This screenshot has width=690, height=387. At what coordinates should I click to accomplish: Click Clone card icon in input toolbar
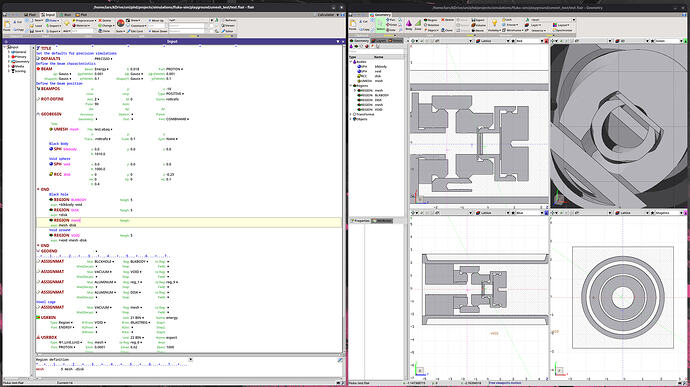105,31
